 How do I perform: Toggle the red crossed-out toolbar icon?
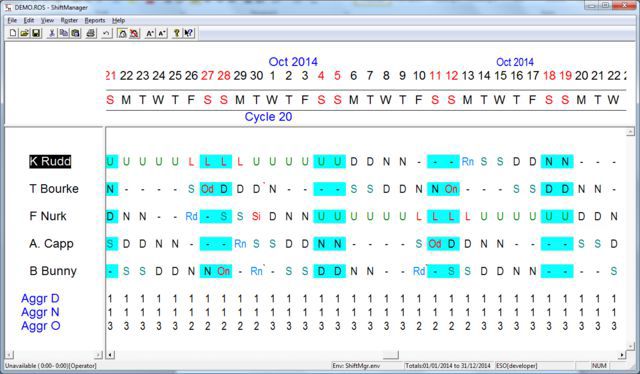pos(134,33)
